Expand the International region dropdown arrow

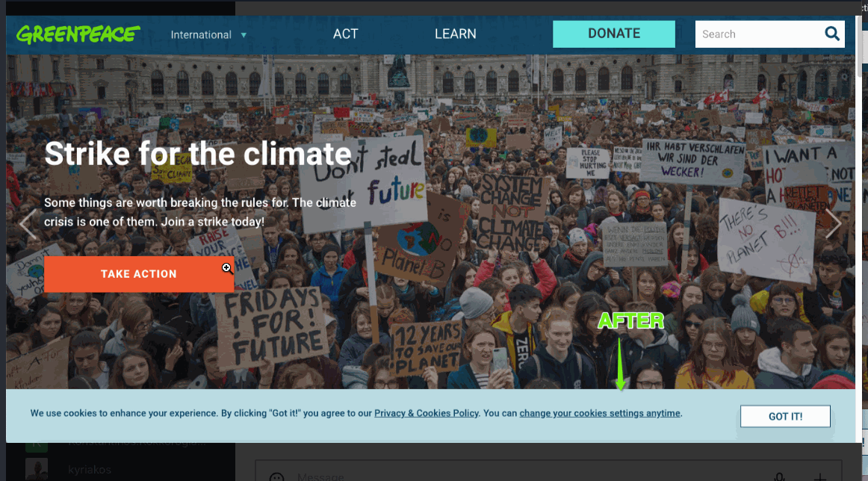point(244,35)
